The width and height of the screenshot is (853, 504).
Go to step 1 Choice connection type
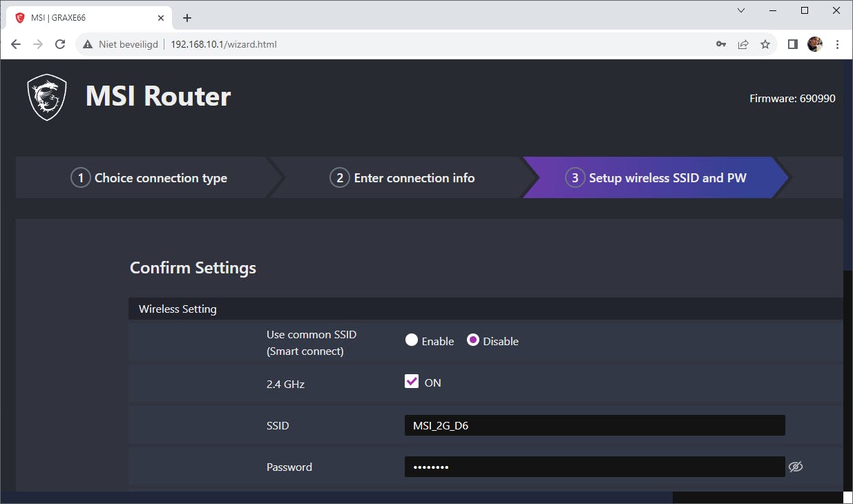(x=148, y=177)
